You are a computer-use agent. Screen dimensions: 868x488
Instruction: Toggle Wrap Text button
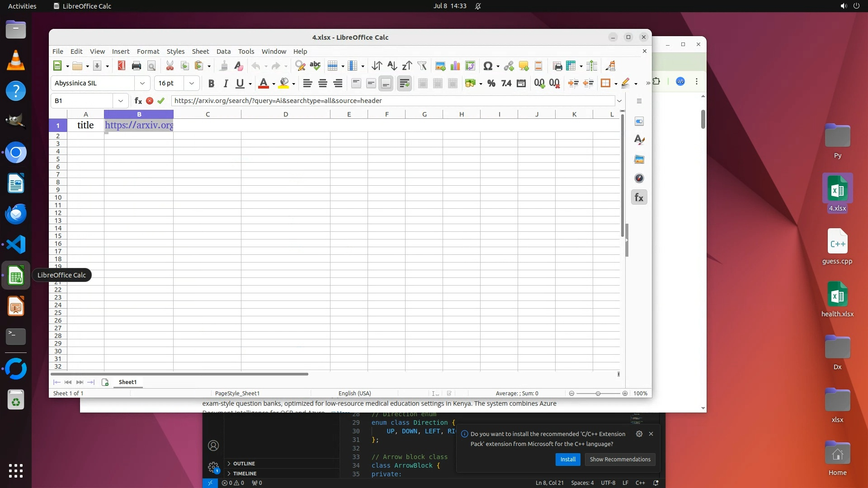(404, 83)
